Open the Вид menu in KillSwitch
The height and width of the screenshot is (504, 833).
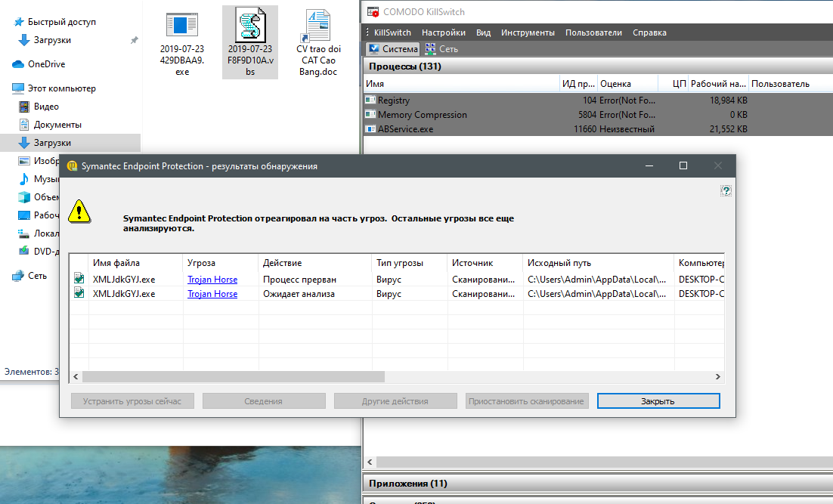[x=484, y=32]
